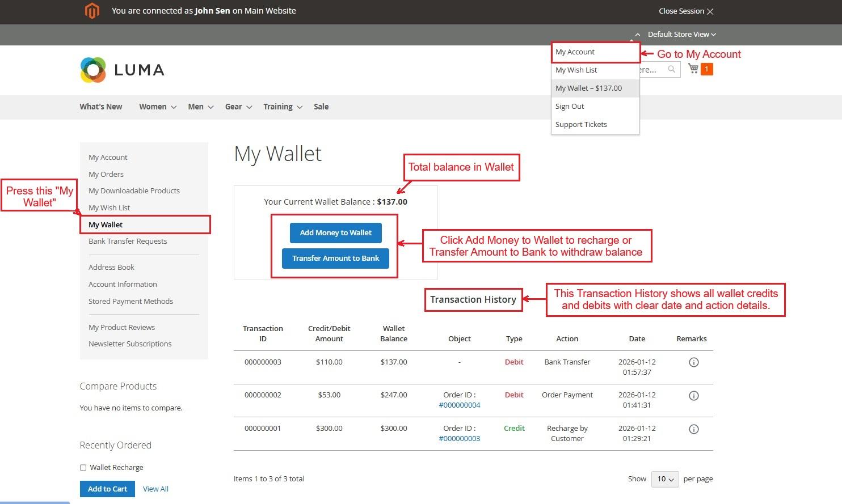Open the shopping cart icon

point(693,69)
